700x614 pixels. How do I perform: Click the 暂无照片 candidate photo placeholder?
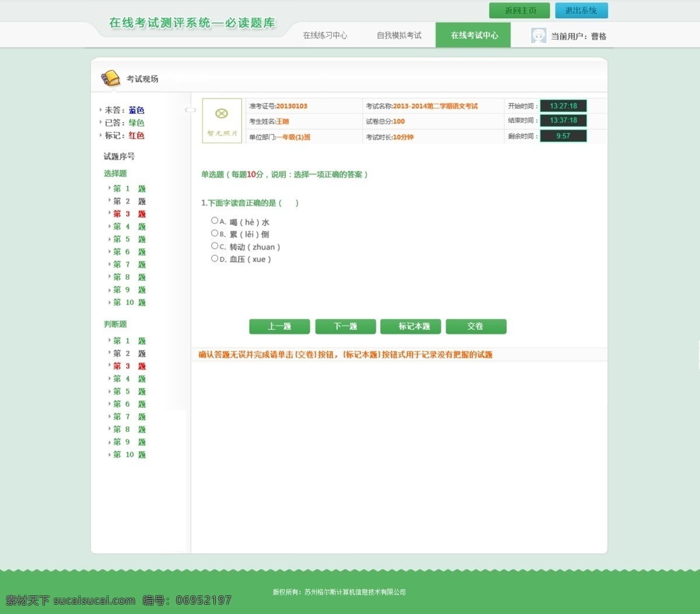point(222,120)
